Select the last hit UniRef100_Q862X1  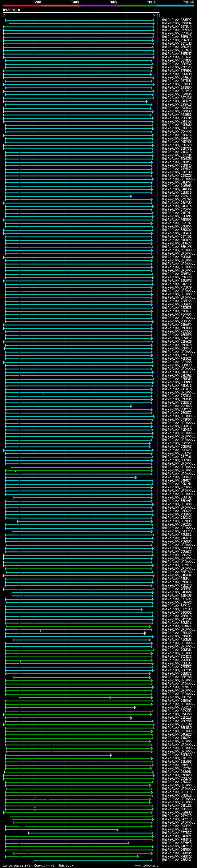tap(176, 860)
